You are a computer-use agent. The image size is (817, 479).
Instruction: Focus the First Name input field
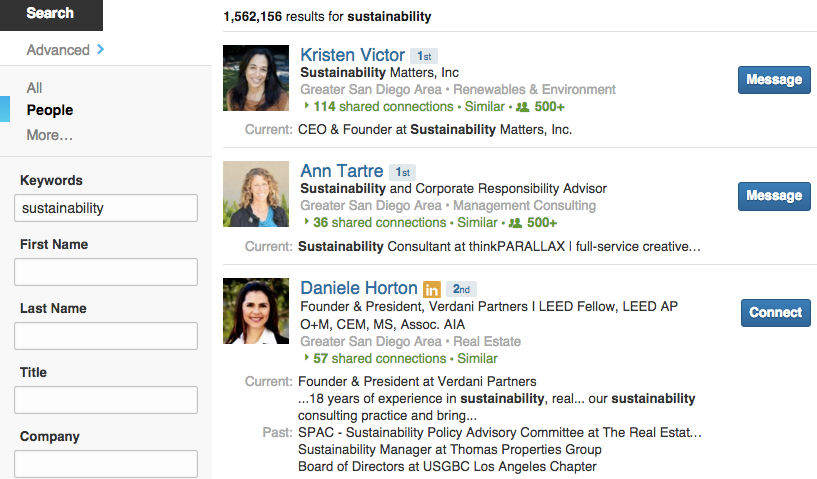[106, 272]
